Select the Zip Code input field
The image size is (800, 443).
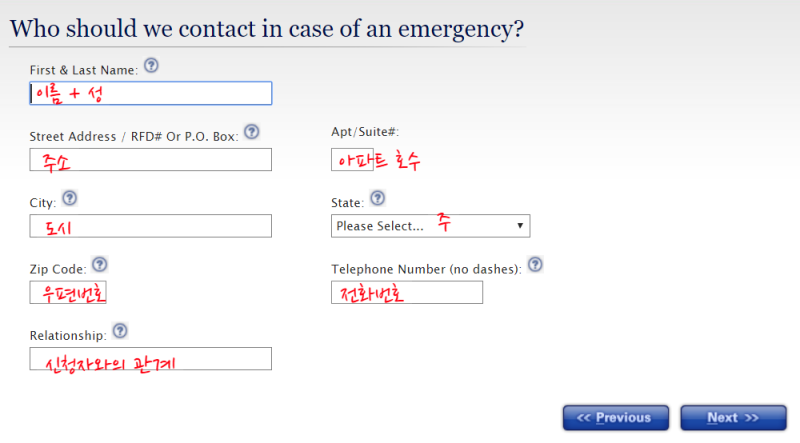click(68, 292)
